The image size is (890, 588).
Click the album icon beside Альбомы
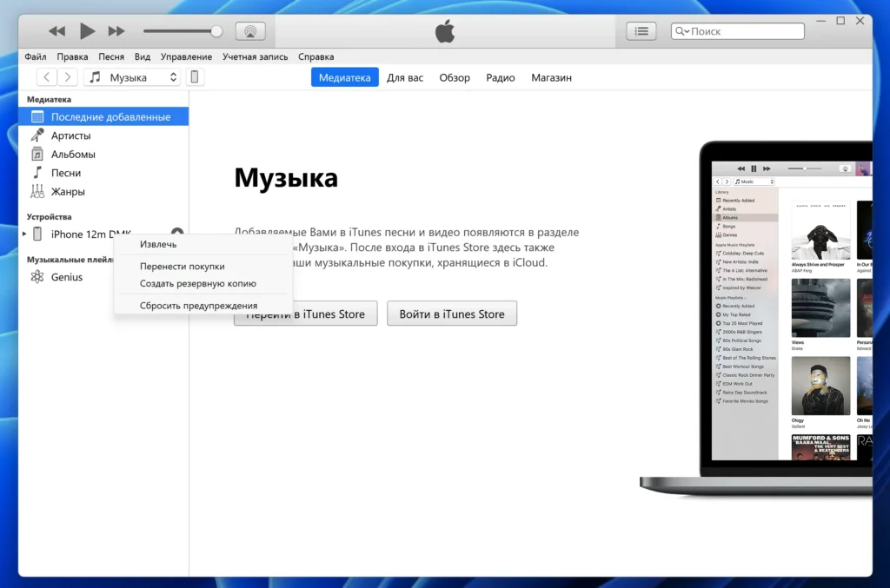[37, 155]
